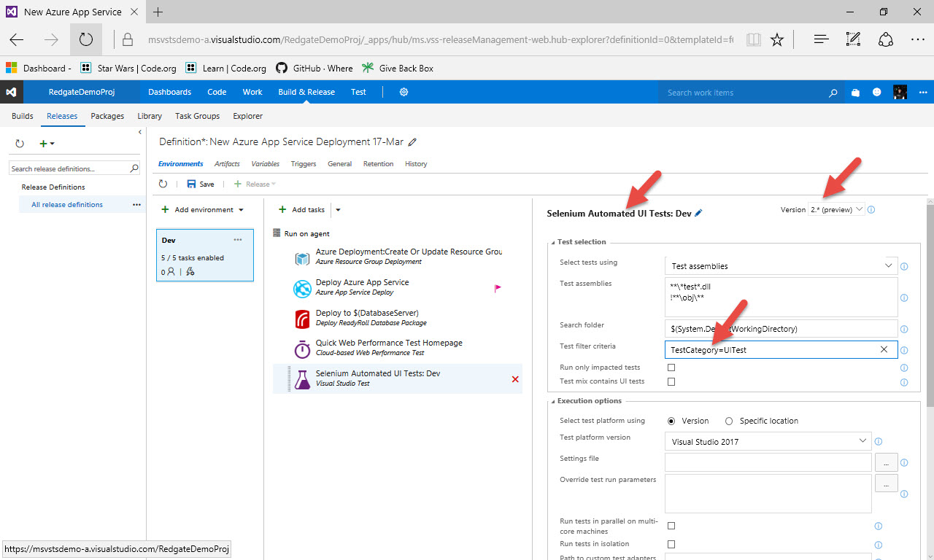Open Override test run parameters ellipsis editor
The height and width of the screenshot is (560, 934).
(886, 483)
